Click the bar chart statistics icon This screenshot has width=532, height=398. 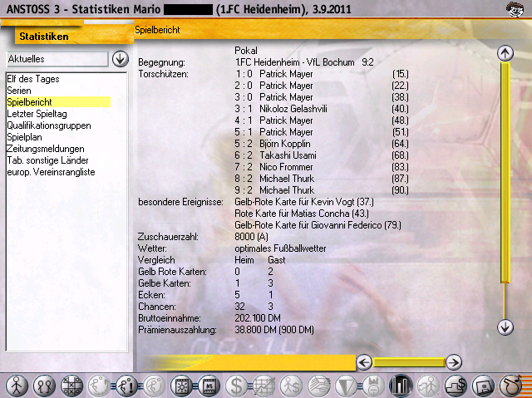pyautogui.click(x=401, y=385)
